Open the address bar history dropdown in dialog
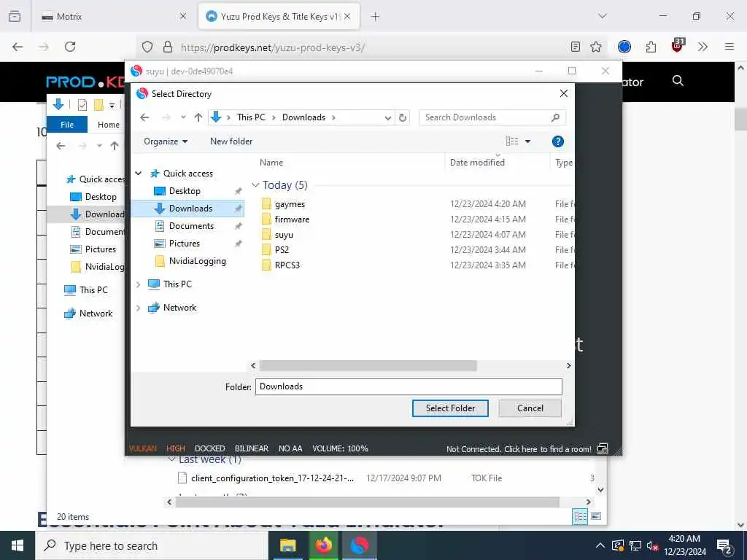 coord(388,117)
